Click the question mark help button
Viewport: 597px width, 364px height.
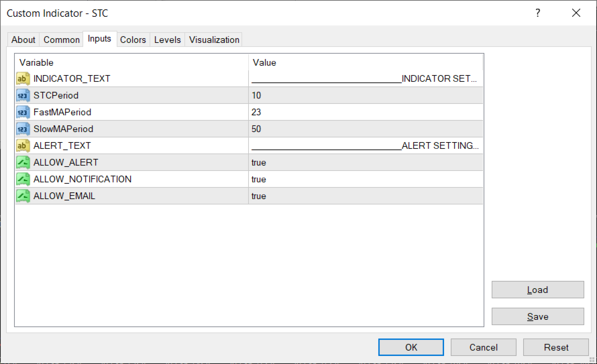pos(537,13)
